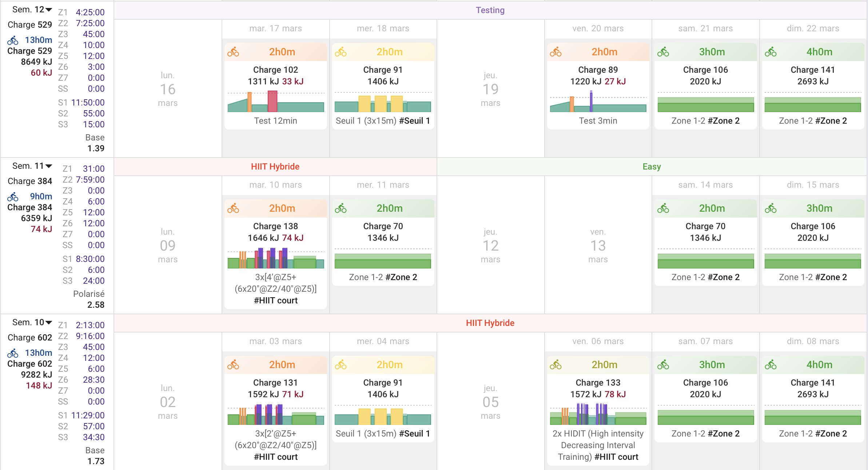Click Test 12min power profile chart
The height and width of the screenshot is (470, 868).
click(275, 102)
